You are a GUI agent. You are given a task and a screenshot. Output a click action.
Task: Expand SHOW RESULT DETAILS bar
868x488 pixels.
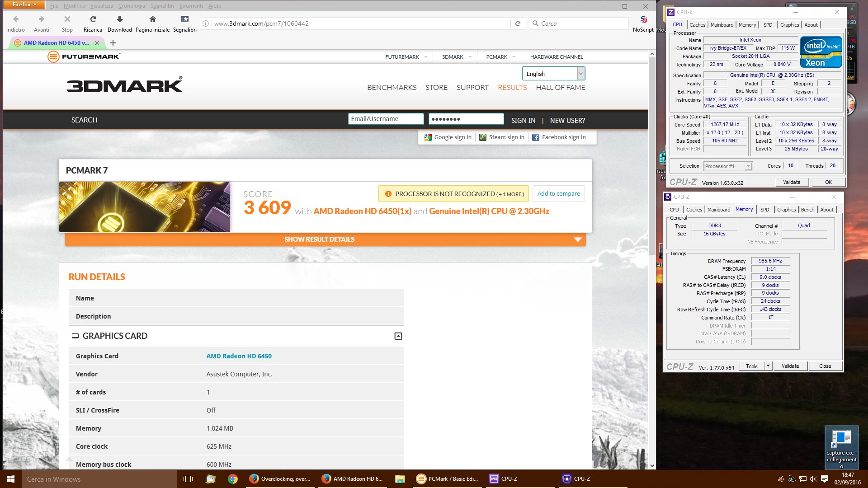pyautogui.click(x=325, y=239)
